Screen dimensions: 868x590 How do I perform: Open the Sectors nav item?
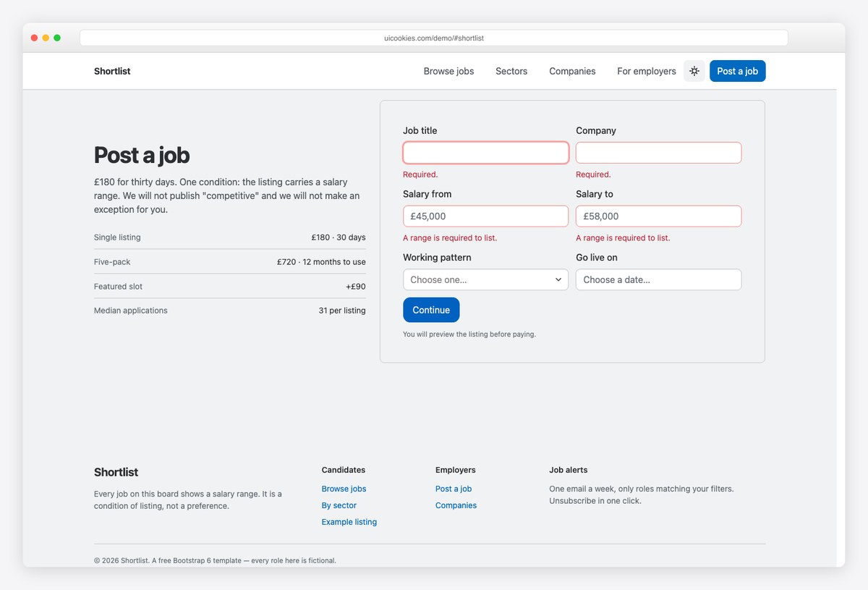pos(511,71)
